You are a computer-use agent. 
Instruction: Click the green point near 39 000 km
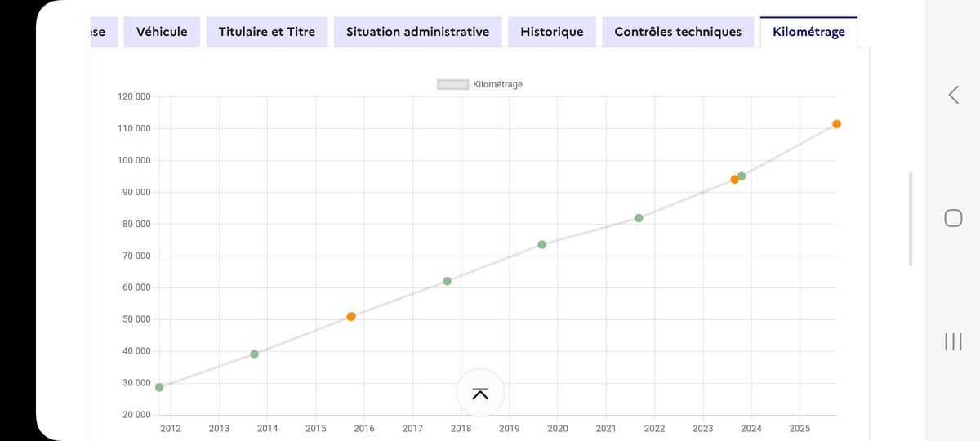tap(254, 354)
